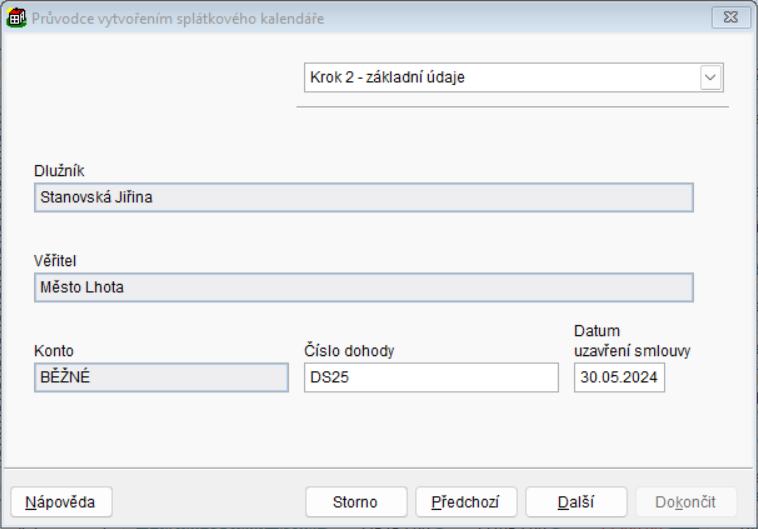Click the "Datum uzavření smlouvy" label
This screenshot has width=758, height=529.
(632, 341)
